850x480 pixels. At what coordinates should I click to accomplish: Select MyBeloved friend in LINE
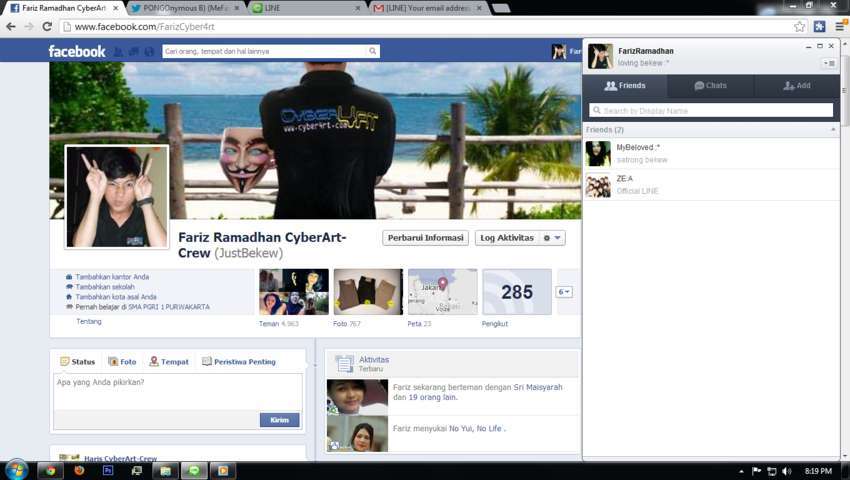point(711,153)
